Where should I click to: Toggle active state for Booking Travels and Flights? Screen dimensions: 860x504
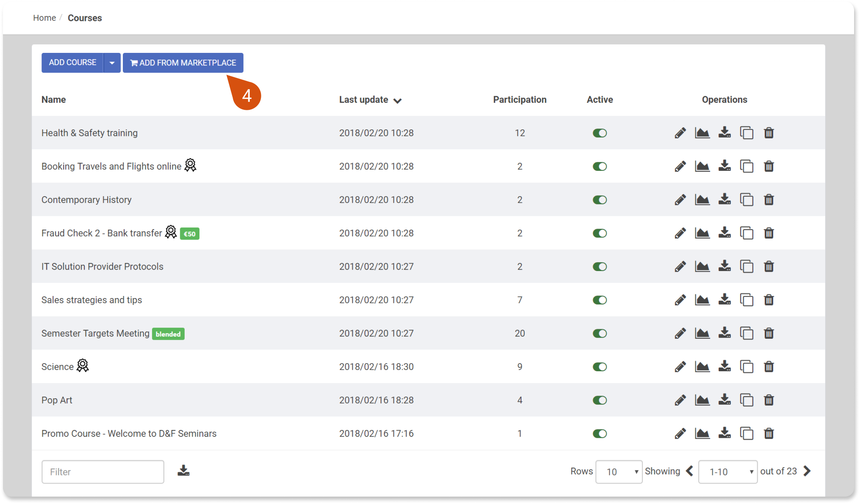(599, 166)
